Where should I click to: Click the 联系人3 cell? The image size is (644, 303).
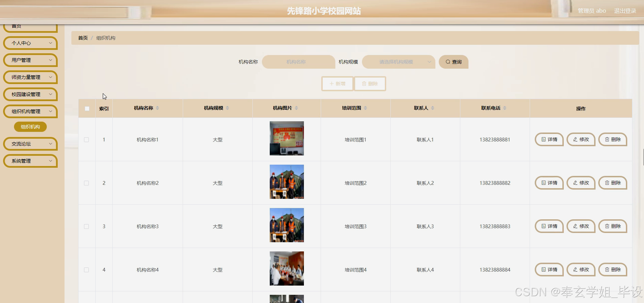(x=425, y=226)
